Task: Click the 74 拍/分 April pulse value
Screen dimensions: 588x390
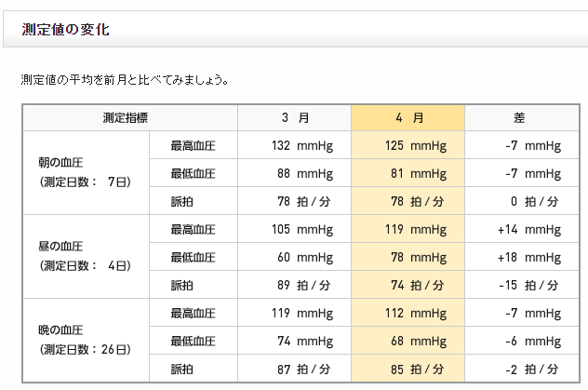Action: 418,285
